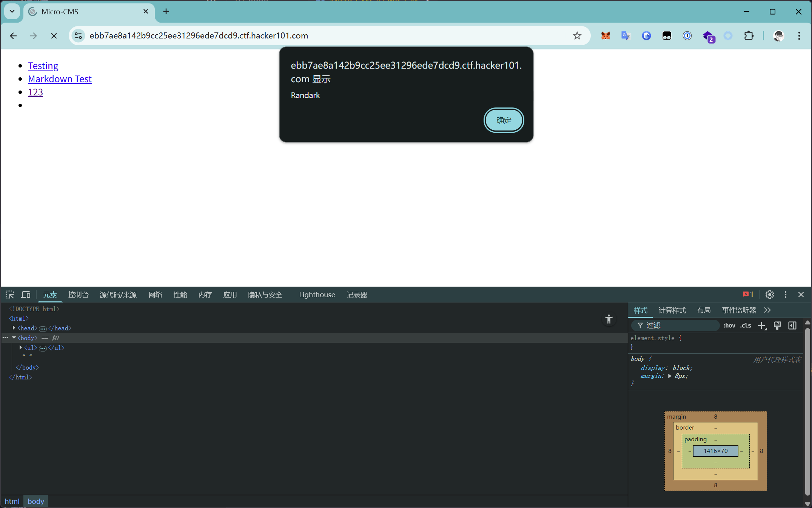
Task: Switch to the 源代码/来源 tab
Action: pyautogui.click(x=118, y=295)
